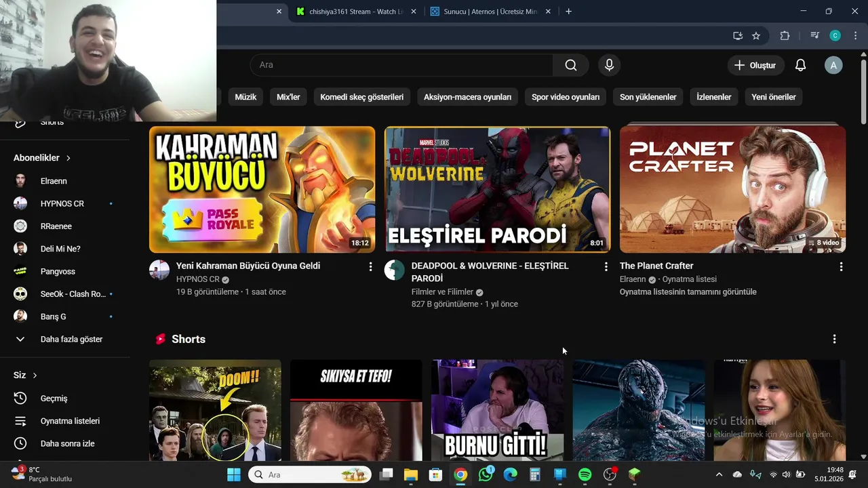Click the HYPNOS CR channel avatar under video

pyautogui.click(x=159, y=270)
